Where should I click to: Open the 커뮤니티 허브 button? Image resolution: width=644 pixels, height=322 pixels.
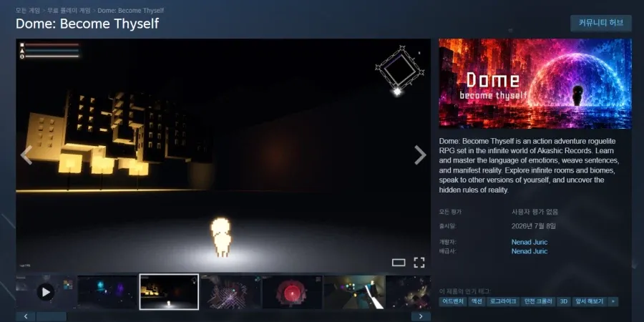600,23
